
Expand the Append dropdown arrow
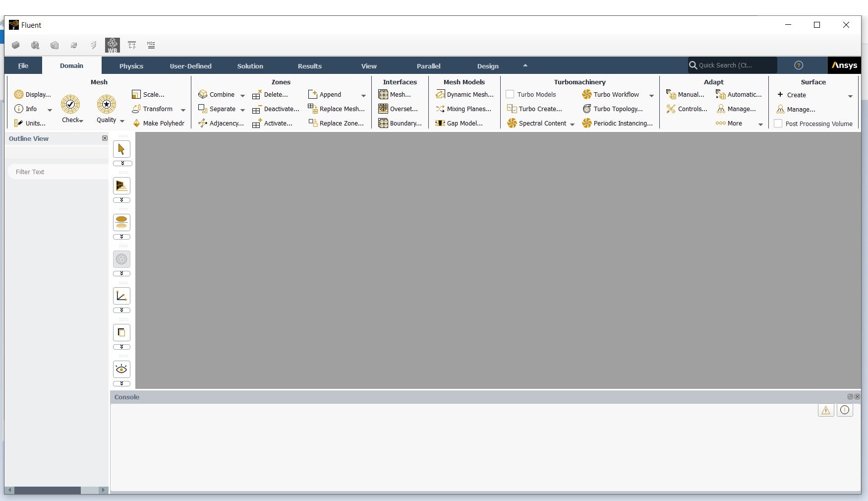coord(363,96)
